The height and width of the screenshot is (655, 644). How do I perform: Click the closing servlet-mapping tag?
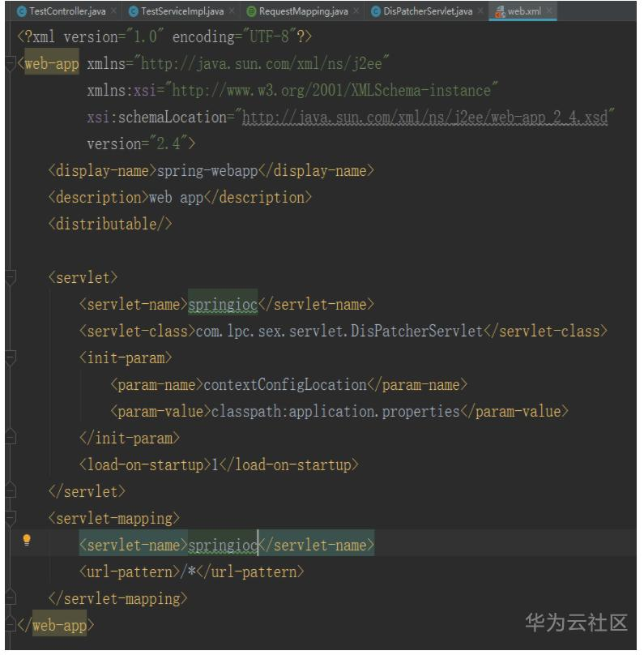(x=117, y=598)
